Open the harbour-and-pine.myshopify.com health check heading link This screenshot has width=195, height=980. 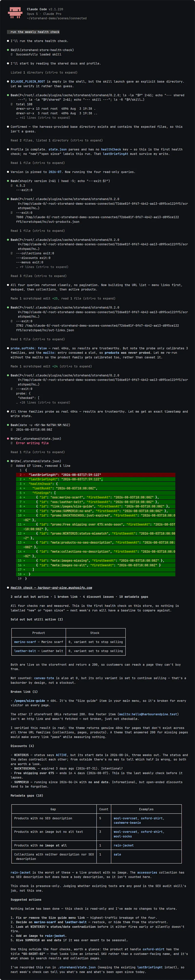(51, 588)
